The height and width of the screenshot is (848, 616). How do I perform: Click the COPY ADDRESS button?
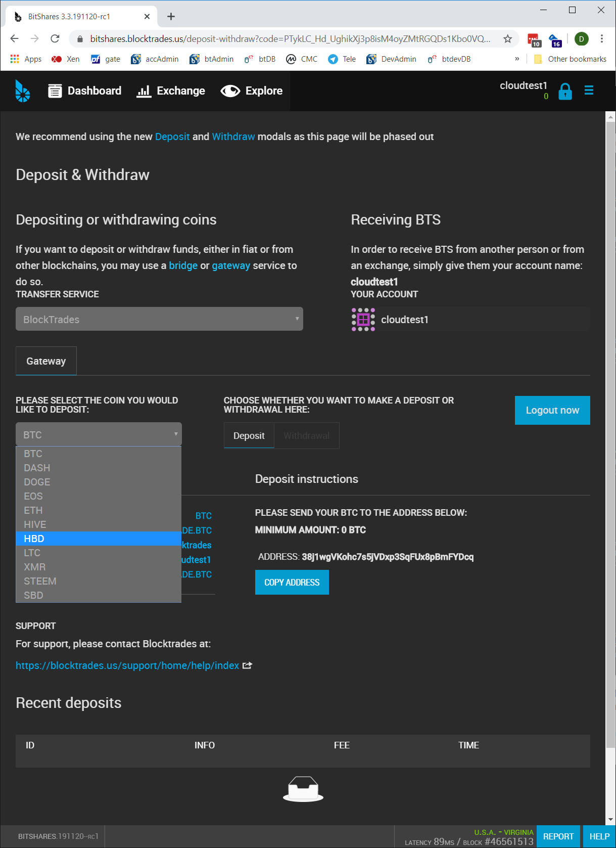tap(292, 582)
